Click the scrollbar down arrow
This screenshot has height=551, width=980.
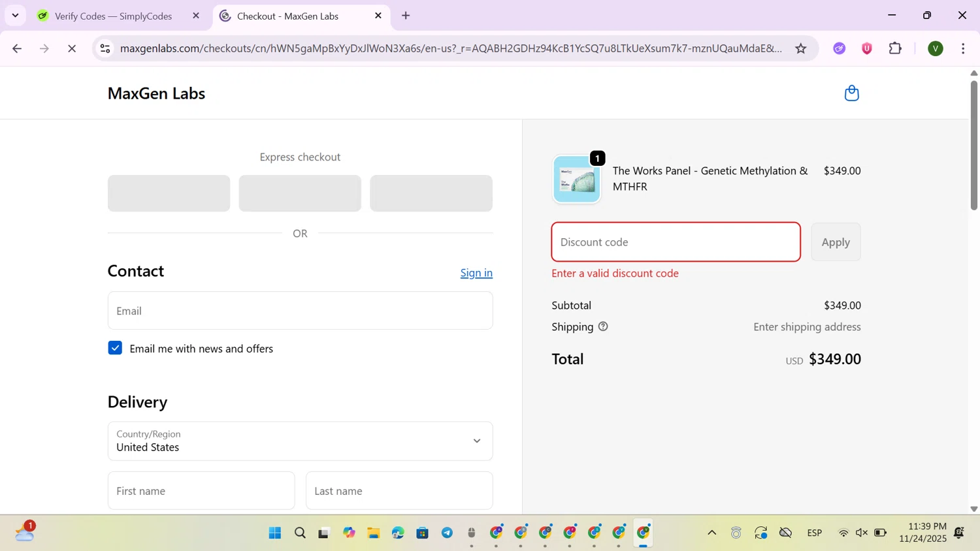point(973,509)
